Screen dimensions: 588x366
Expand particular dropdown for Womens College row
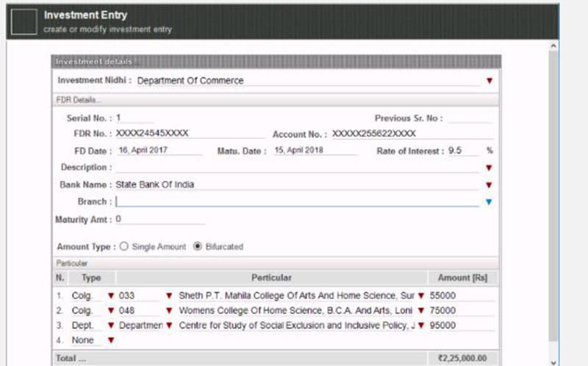tap(421, 310)
